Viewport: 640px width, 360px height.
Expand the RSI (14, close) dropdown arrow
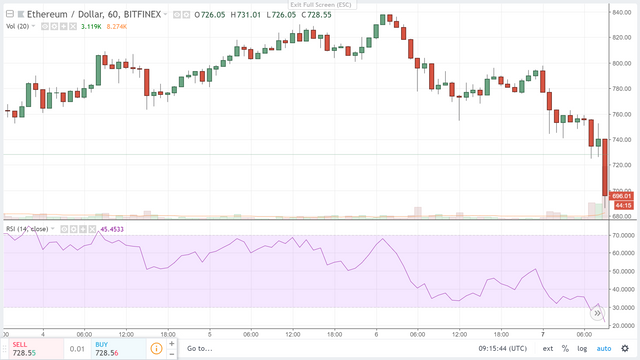pyautogui.click(x=53, y=229)
